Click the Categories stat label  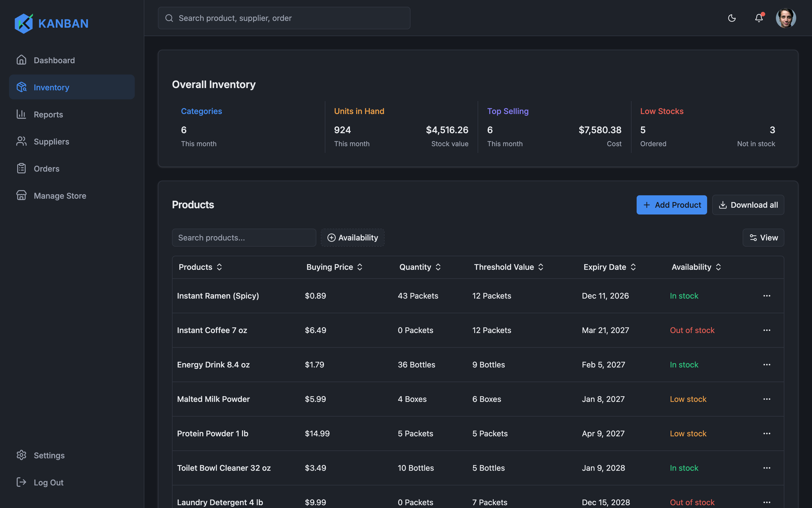click(201, 111)
